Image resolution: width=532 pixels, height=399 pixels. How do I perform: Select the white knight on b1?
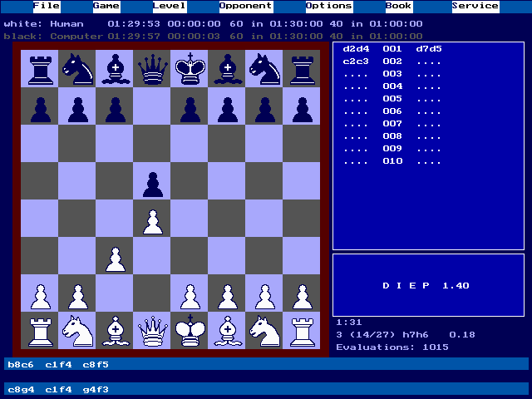click(78, 331)
